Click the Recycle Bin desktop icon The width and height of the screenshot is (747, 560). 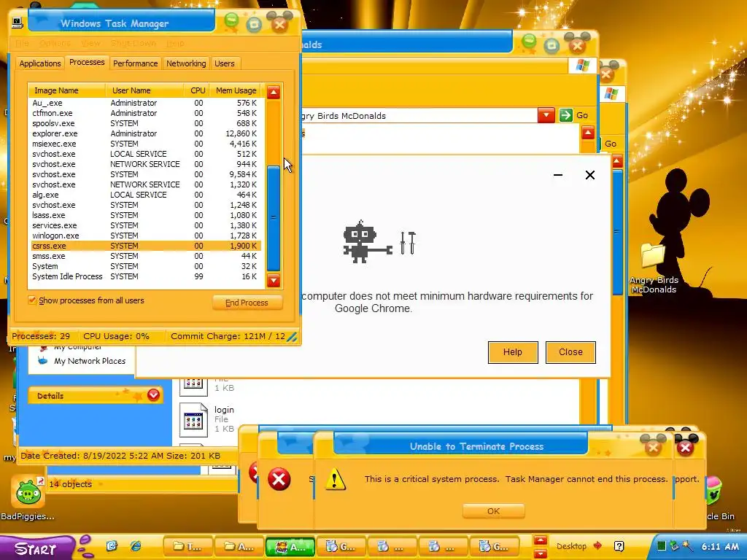pos(713,491)
